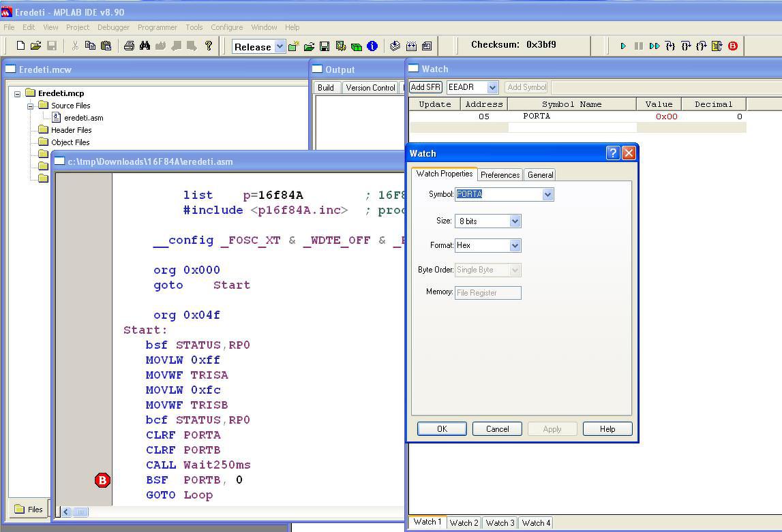
Task: Click the Watch dialog help question button
Action: tap(613, 153)
